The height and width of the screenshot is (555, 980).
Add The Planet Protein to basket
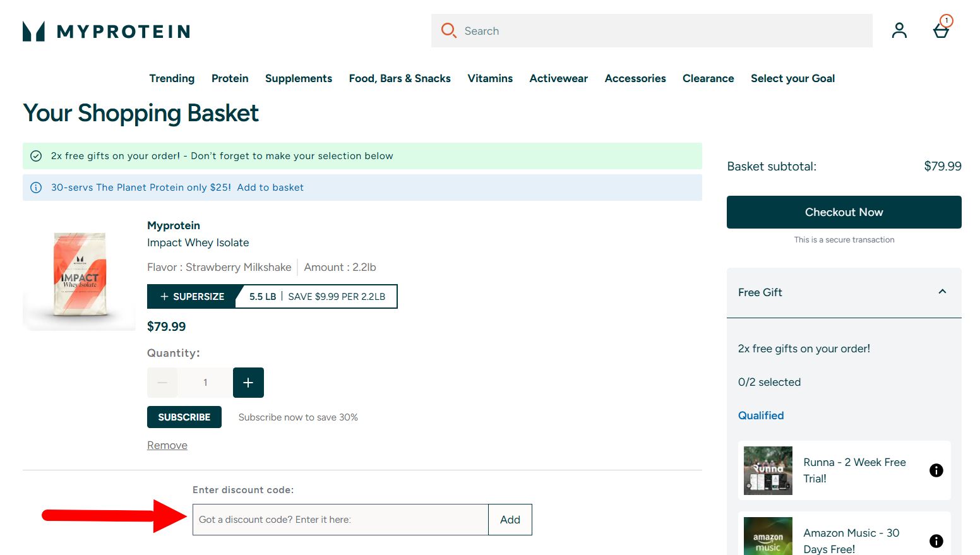coord(270,188)
